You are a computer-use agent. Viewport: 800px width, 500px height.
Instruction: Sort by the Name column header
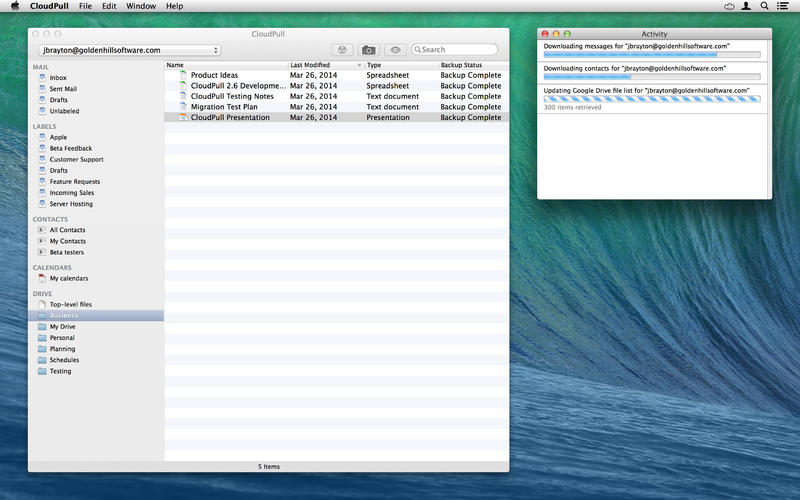225,65
